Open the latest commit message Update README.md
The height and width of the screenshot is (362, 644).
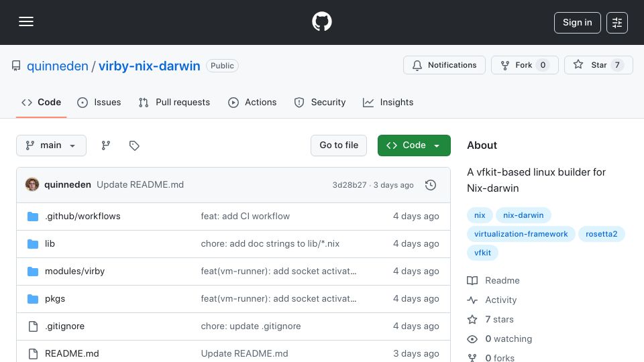140,185
